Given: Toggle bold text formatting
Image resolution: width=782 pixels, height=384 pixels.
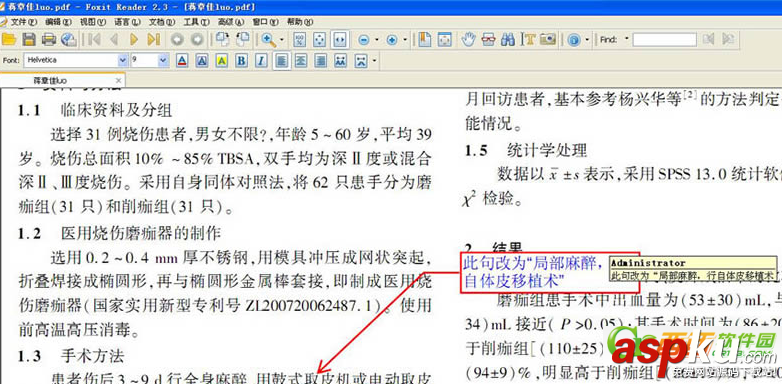Looking at the screenshot, I should (x=241, y=61).
